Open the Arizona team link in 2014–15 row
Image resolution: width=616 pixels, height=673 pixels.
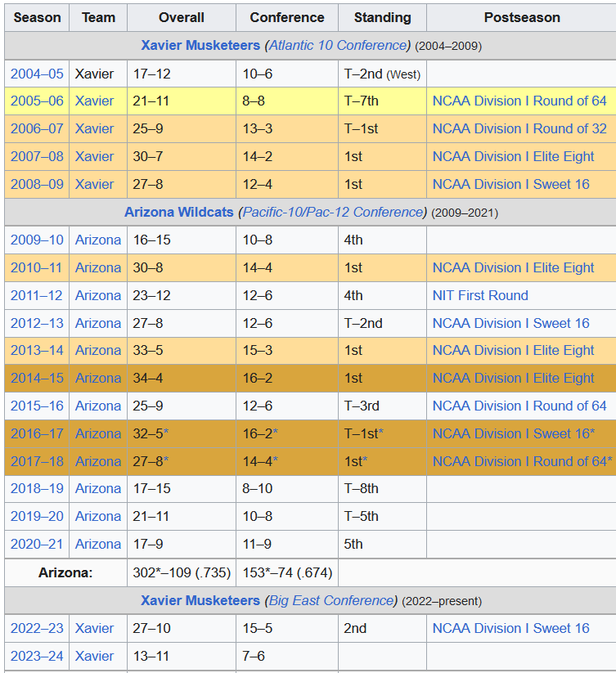tap(98, 378)
